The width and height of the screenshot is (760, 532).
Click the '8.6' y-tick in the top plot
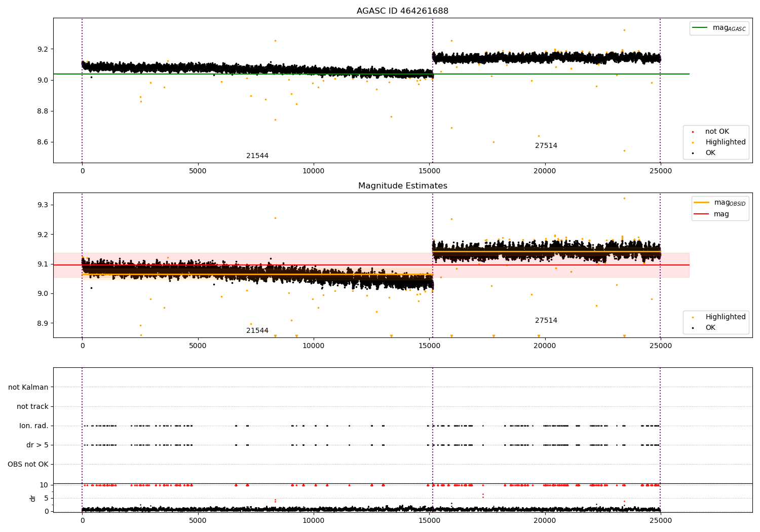(43, 142)
